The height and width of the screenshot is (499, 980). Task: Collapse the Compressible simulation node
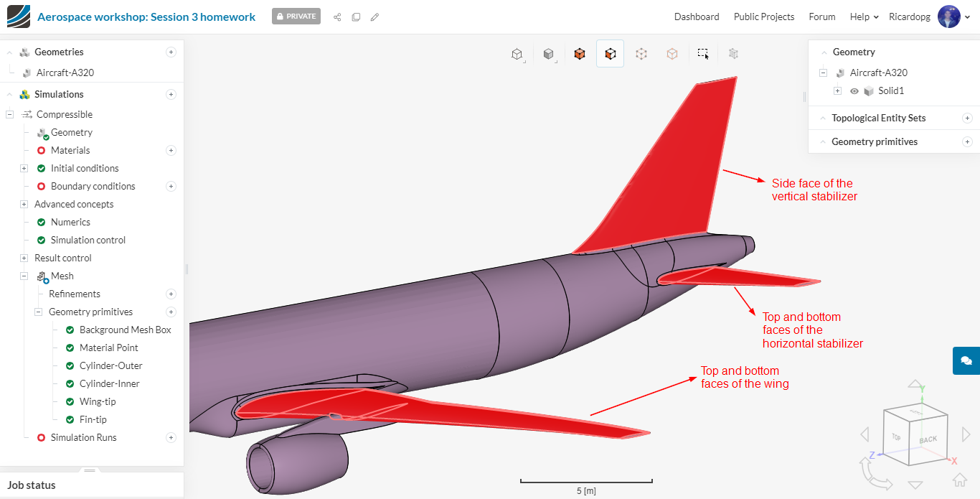coord(9,114)
